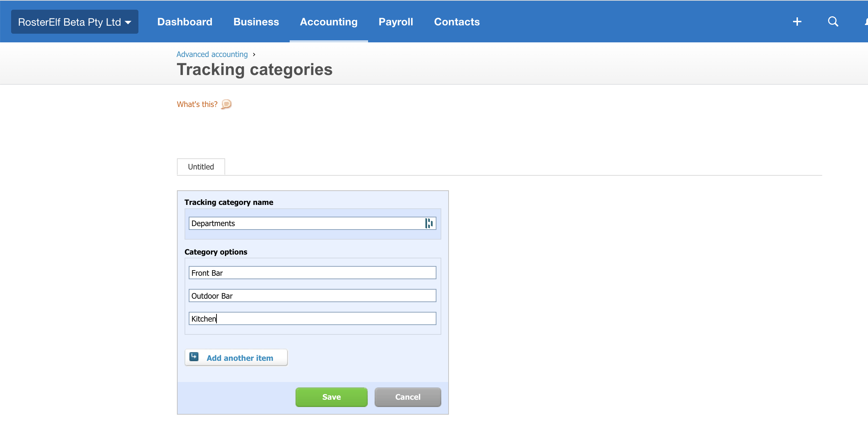Screen dimensions: 868x432
Task: Open the Payroll menu
Action: coord(395,22)
